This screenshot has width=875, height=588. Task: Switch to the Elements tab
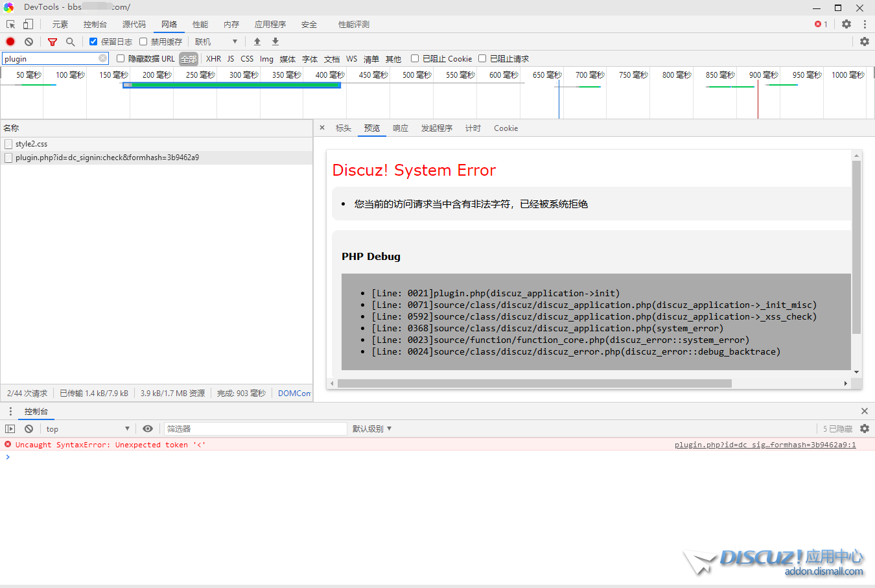point(60,24)
